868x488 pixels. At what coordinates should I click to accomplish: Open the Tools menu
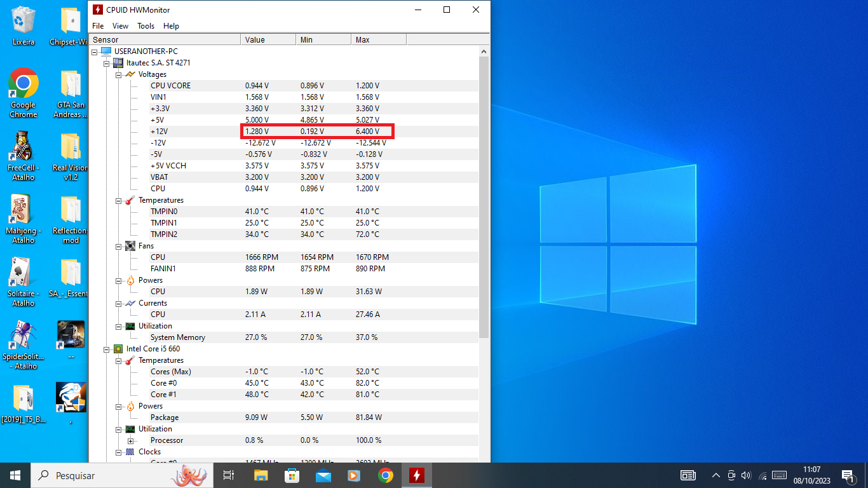pyautogui.click(x=146, y=26)
